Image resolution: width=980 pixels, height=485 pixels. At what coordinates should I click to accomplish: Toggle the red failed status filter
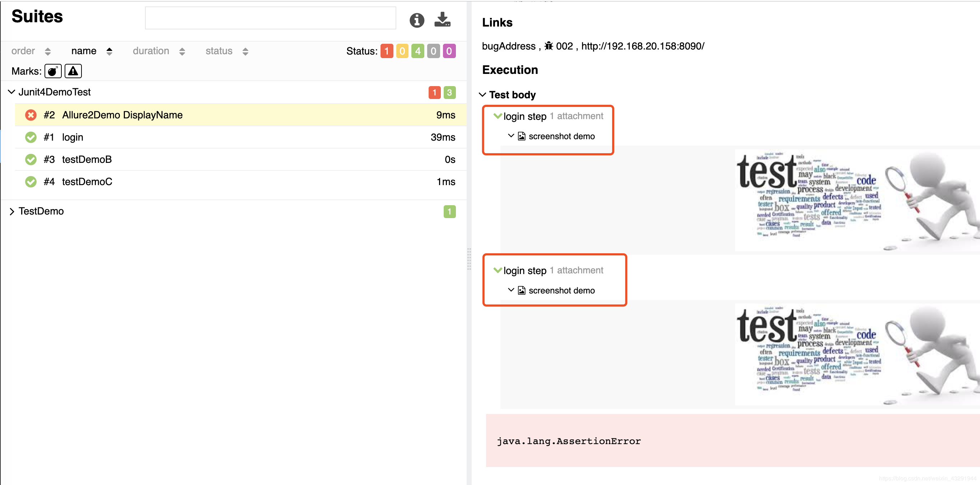pos(387,51)
